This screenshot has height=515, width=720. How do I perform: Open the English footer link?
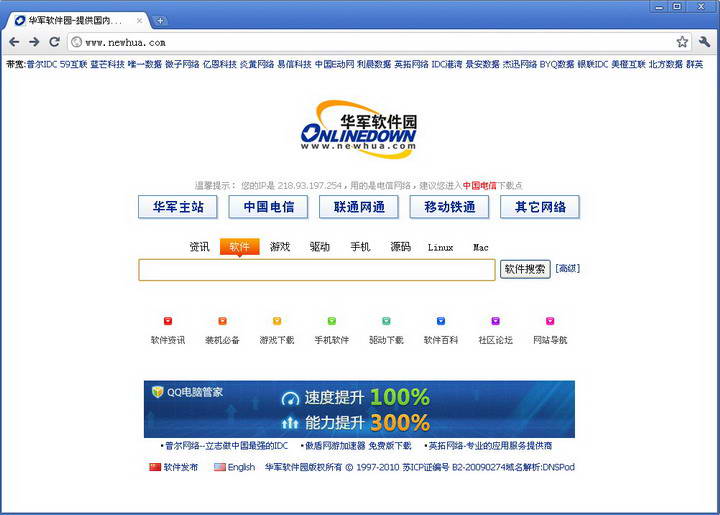(x=241, y=467)
